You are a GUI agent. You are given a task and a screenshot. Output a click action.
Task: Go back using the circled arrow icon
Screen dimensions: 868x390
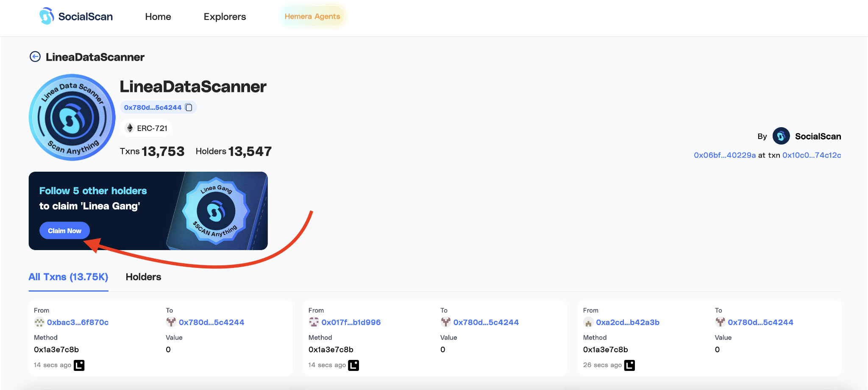point(35,57)
